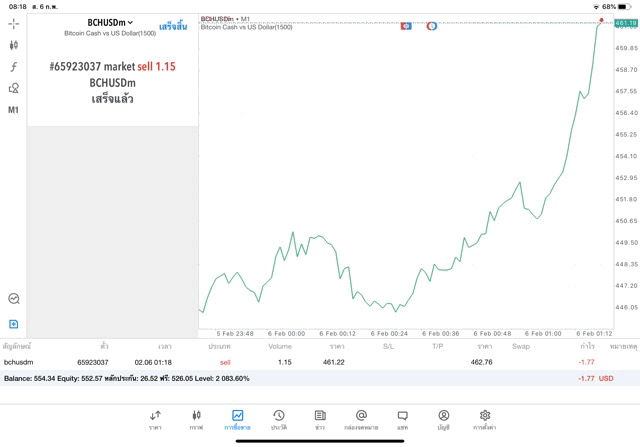Screen dimensions: 640x447
Task: Click the Volume column header
Action: 280,346
